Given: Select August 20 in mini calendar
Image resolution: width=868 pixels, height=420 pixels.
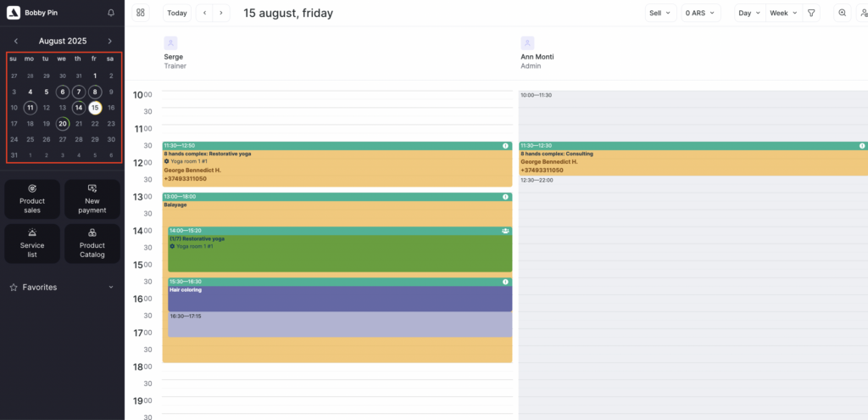Looking at the screenshot, I should point(62,123).
